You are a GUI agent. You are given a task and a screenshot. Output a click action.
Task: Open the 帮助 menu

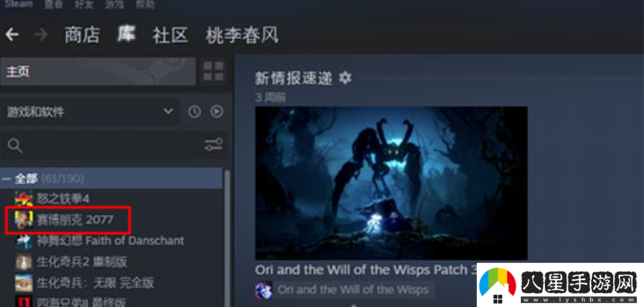(145, 5)
